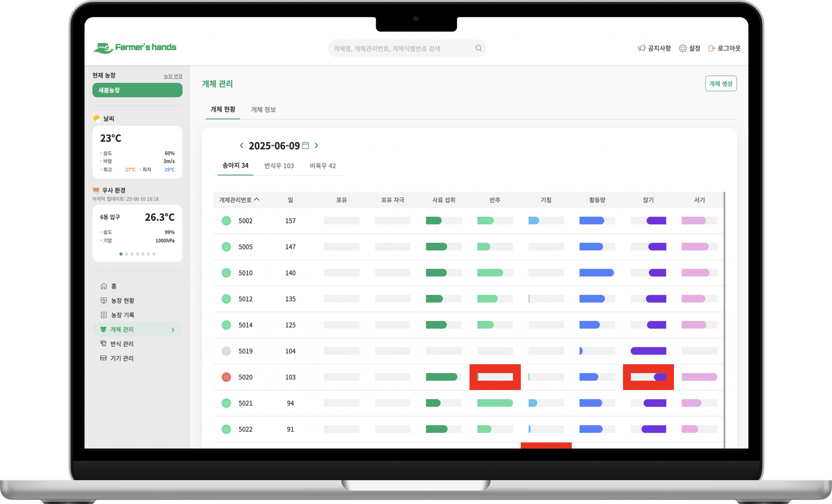The image size is (832, 504).
Task: Click the green smiley status for 5021
Action: 226,403
